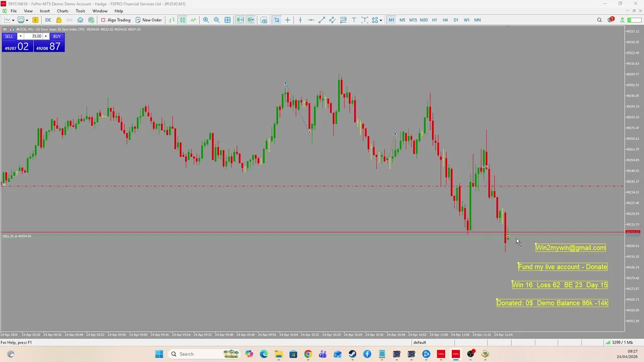
Task: Decrease trade volume with down arrow
Action: [21, 36]
